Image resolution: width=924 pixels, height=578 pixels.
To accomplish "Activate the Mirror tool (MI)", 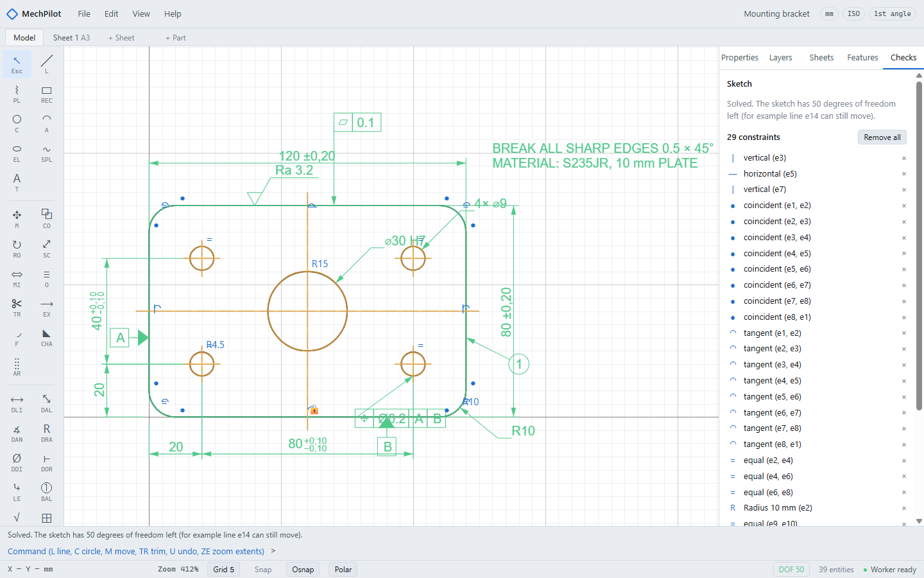I will [x=17, y=277].
